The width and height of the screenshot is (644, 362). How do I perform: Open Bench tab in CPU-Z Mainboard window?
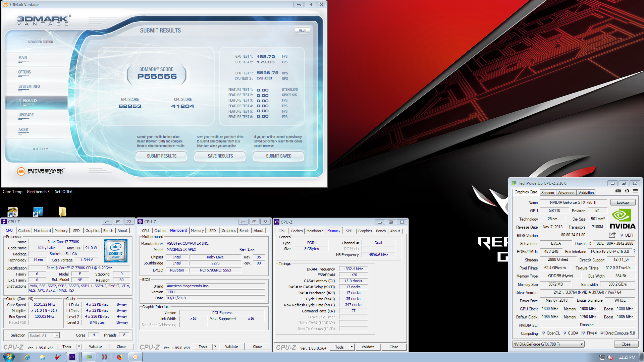coord(245,231)
